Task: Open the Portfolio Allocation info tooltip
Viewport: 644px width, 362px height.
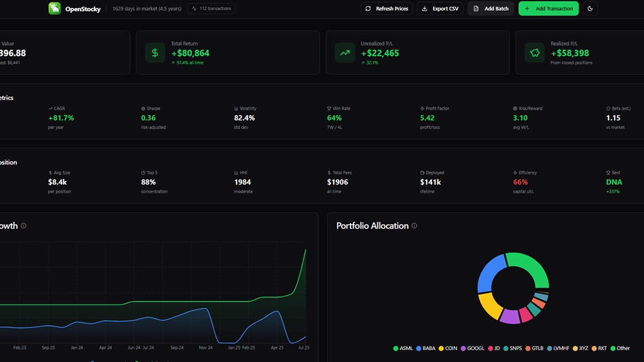Action: 414,226
